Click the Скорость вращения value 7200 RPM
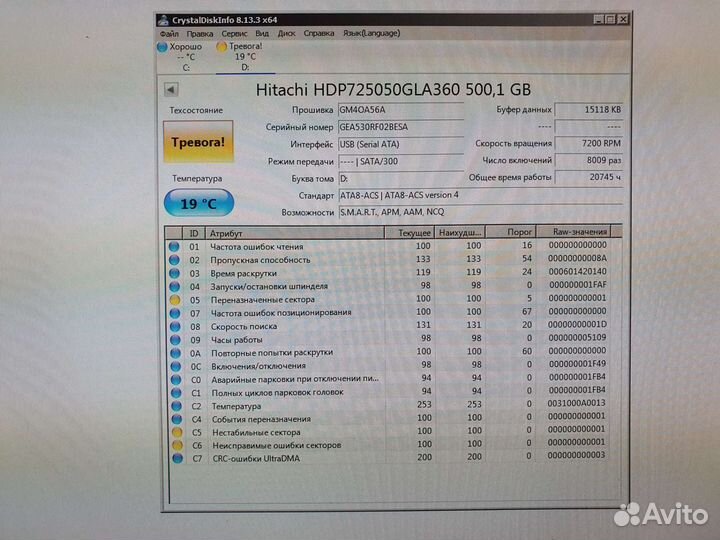 click(x=589, y=143)
